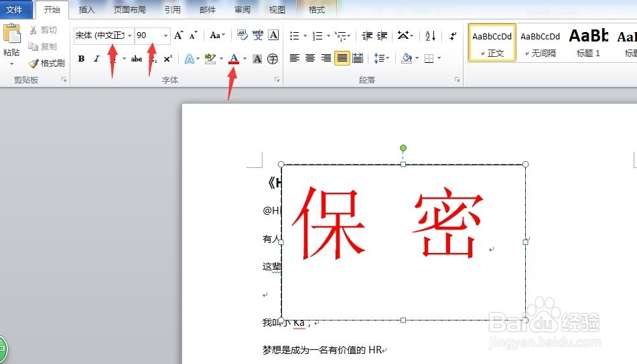Cut the selection with 剪切
637x364 pixels.
(x=43, y=30)
